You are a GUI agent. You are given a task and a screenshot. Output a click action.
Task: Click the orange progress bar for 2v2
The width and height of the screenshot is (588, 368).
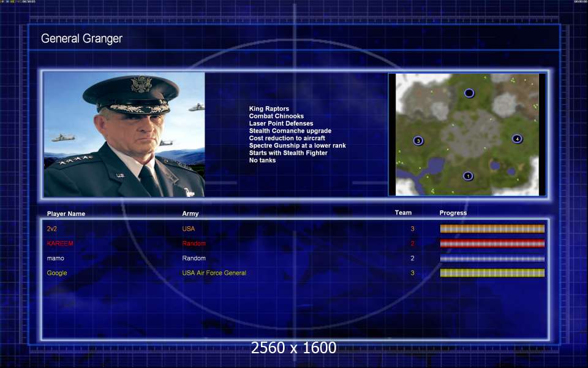(x=492, y=229)
